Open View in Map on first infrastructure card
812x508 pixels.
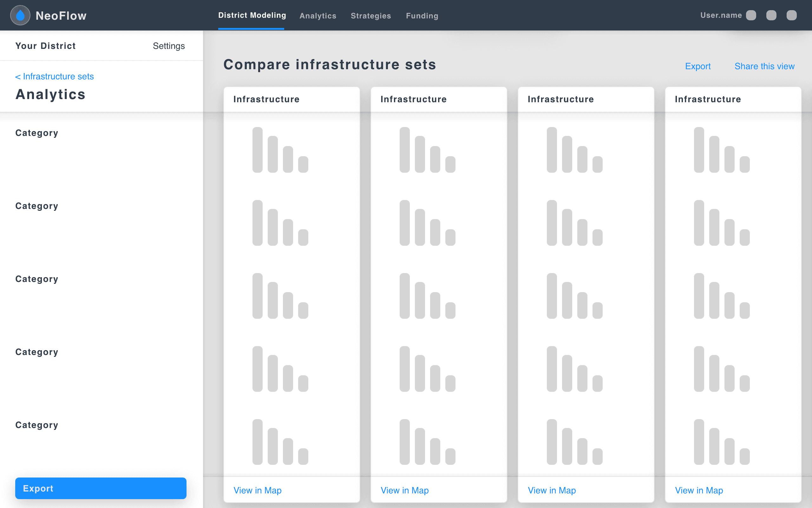click(257, 490)
